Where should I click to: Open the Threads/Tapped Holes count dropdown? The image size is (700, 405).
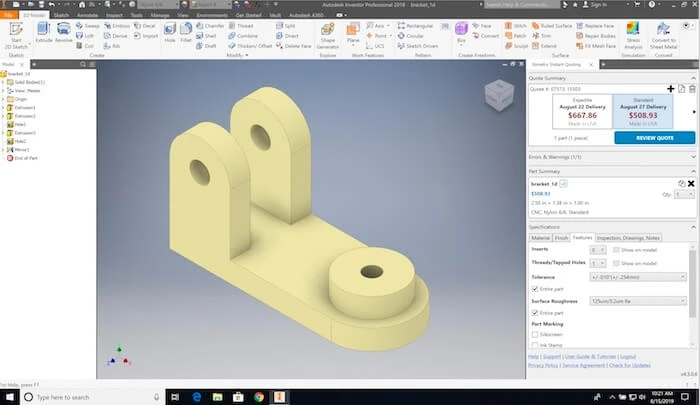pos(598,263)
